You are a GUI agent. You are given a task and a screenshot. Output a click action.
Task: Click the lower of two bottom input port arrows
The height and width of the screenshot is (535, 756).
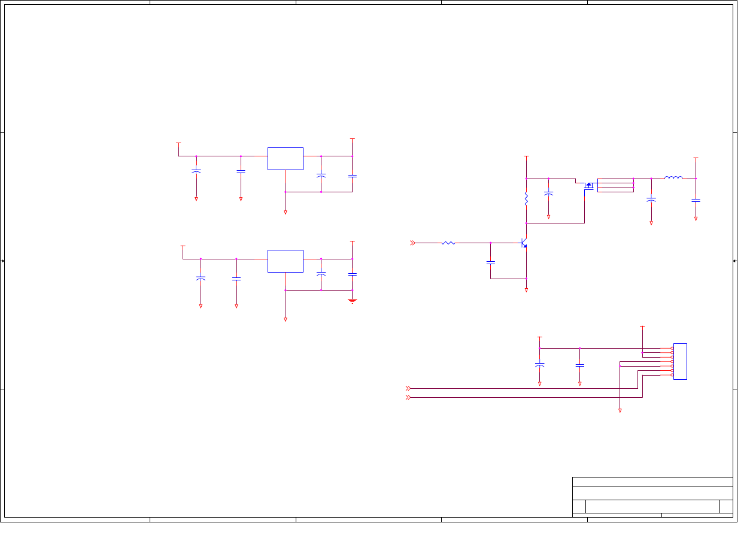tap(408, 397)
